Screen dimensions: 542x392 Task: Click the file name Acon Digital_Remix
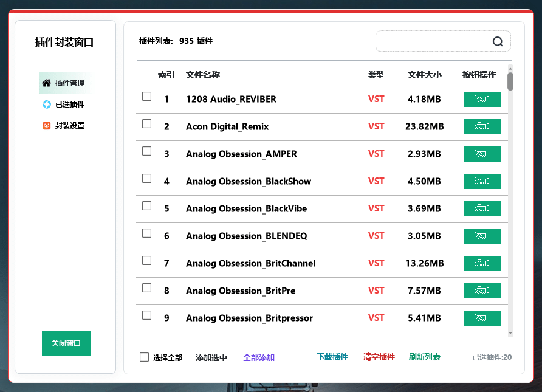point(227,127)
